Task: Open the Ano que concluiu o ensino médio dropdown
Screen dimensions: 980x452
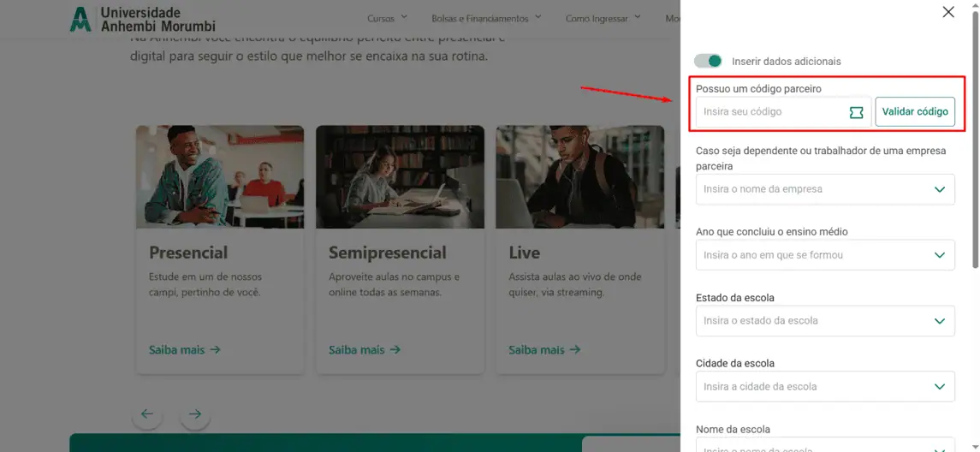Action: [825, 255]
